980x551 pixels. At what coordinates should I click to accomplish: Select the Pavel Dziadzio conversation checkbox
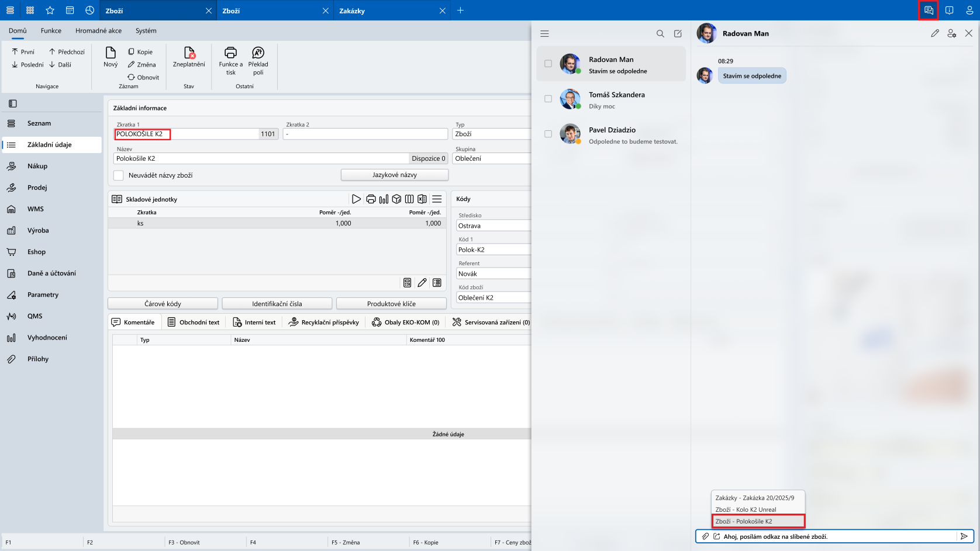point(548,134)
